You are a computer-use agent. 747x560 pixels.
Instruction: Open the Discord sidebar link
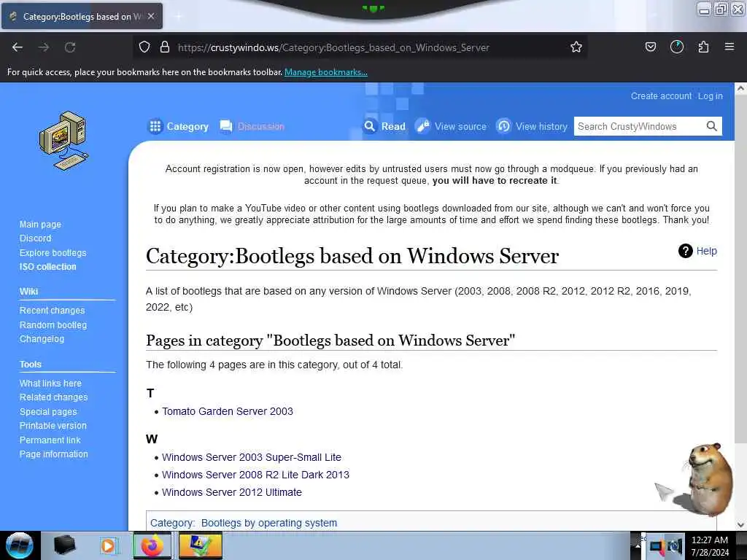click(x=35, y=238)
